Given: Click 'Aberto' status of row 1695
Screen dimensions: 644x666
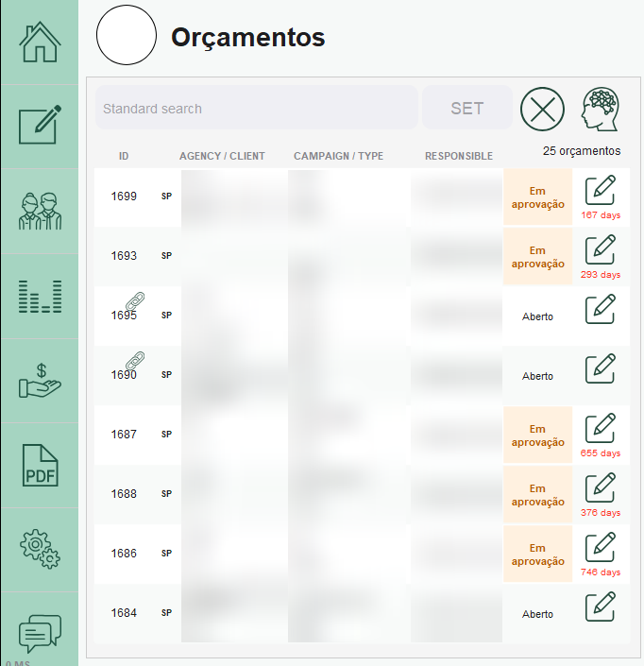Looking at the screenshot, I should pos(537,316).
